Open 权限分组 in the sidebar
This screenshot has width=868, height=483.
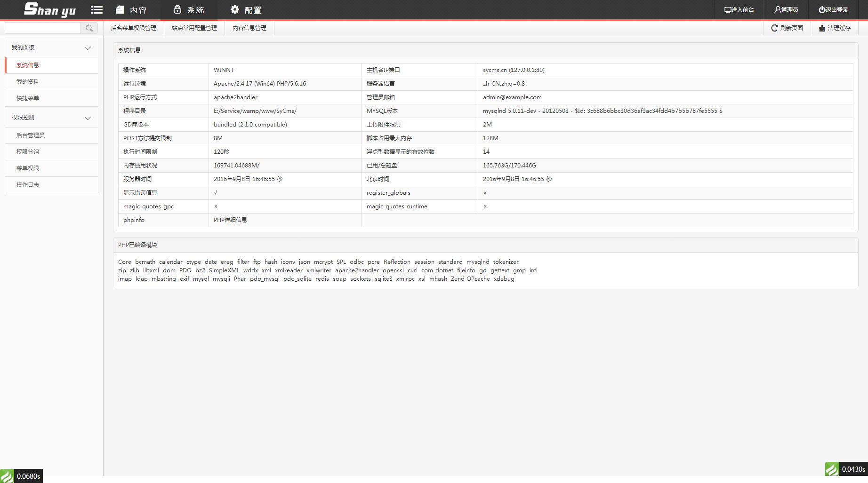[x=52, y=152]
